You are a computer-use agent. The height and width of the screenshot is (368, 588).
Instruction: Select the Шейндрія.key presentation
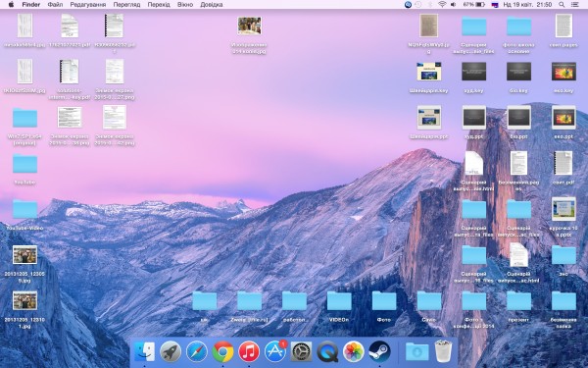pos(429,72)
